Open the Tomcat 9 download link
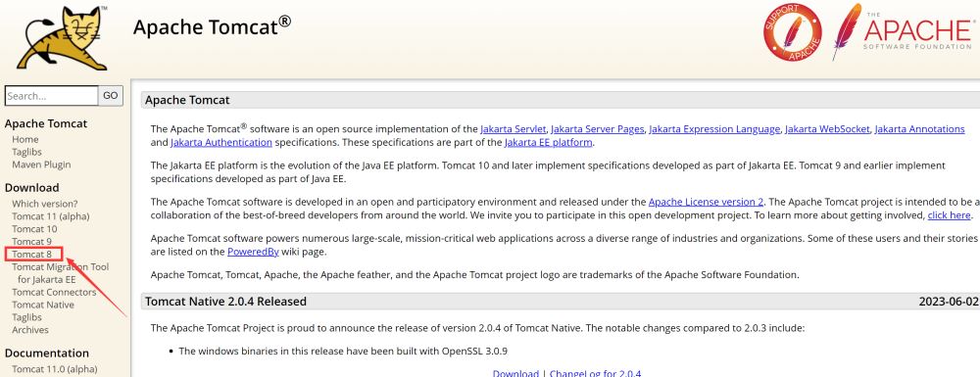Viewport: 980px width, 377px height. pos(32,242)
